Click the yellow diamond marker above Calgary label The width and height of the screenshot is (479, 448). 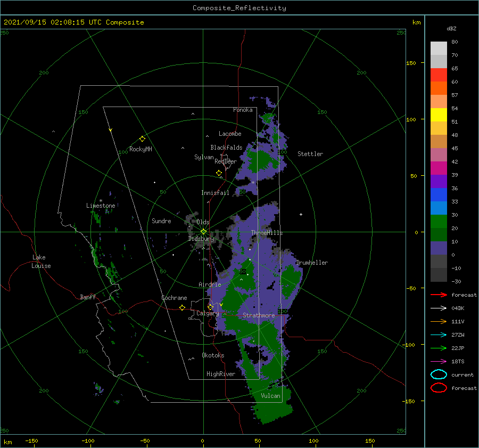coord(210,307)
